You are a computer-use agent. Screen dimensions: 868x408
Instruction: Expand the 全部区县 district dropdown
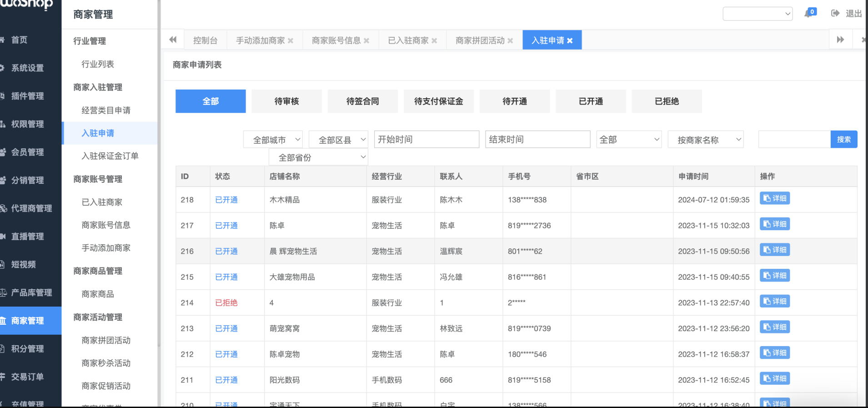(x=338, y=140)
